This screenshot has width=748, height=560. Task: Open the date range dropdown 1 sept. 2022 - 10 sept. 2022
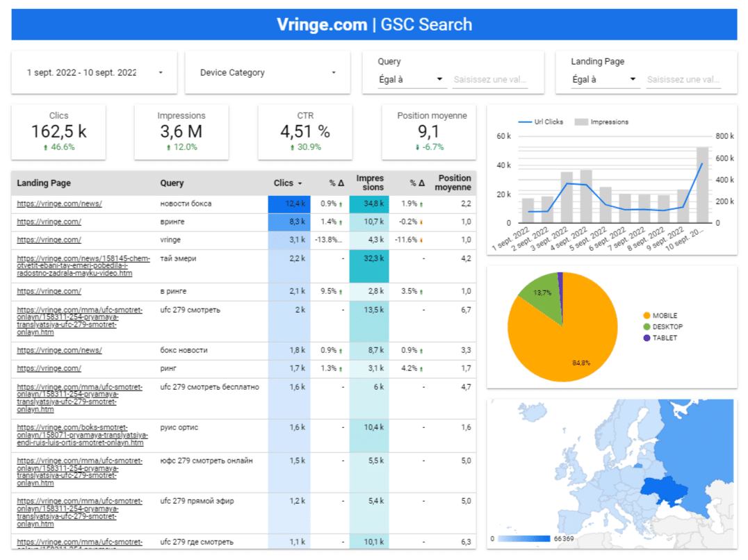[95, 72]
